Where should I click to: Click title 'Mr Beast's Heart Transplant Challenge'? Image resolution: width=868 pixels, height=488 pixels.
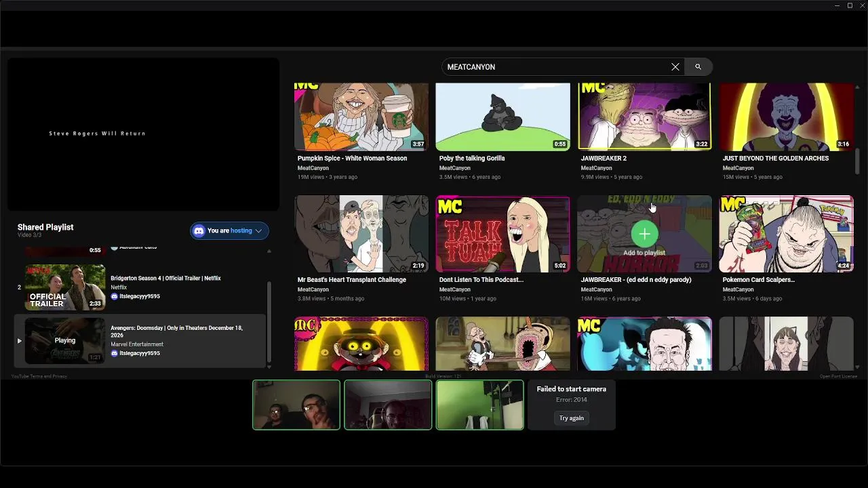[352, 280]
